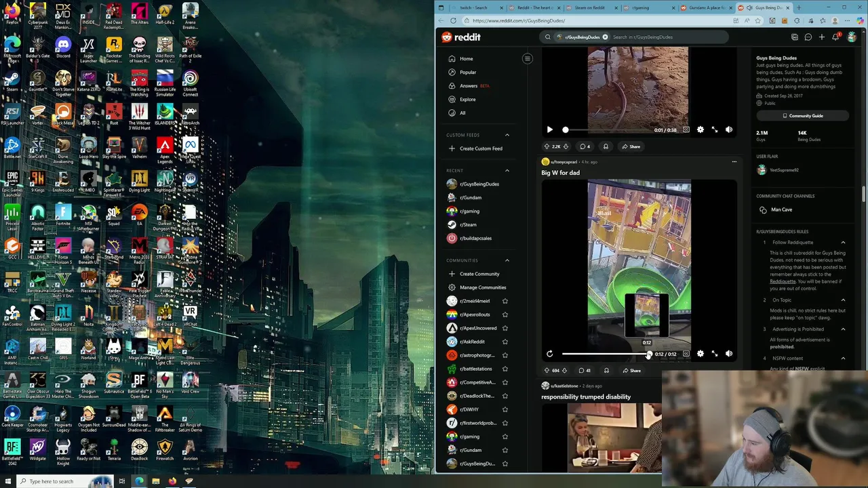Open the Reddit advertise icon in header

tap(795, 37)
